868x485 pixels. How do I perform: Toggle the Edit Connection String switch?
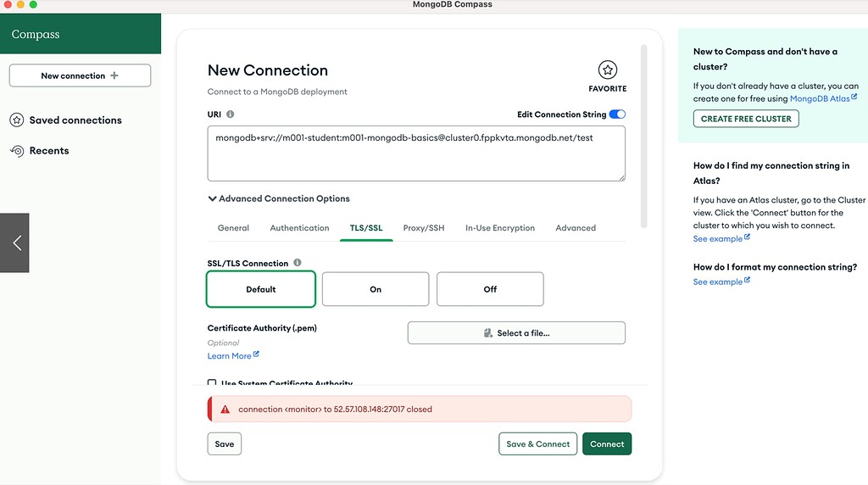click(617, 114)
